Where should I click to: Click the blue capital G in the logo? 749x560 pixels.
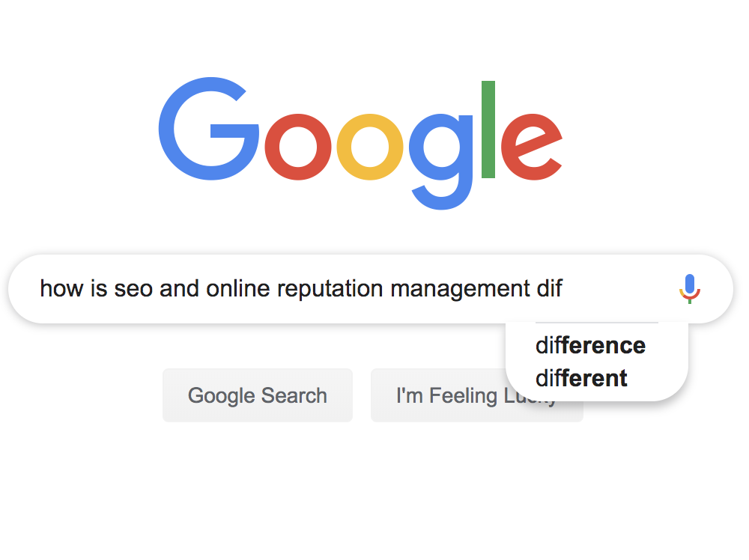click(209, 129)
